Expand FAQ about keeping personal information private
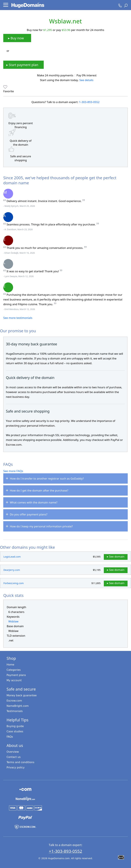The width and height of the screenshot is (131, 868). tap(65, 526)
